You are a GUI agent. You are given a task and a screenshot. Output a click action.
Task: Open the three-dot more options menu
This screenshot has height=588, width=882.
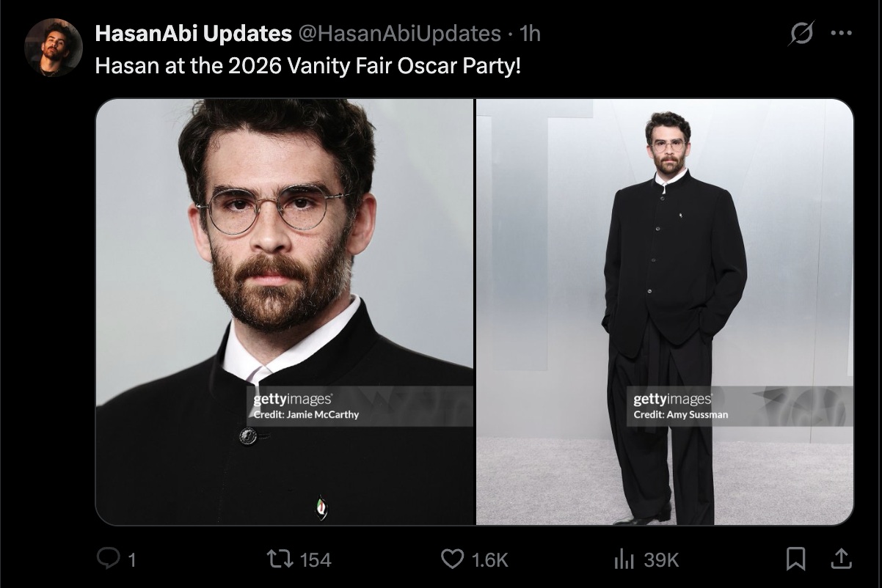click(x=841, y=33)
